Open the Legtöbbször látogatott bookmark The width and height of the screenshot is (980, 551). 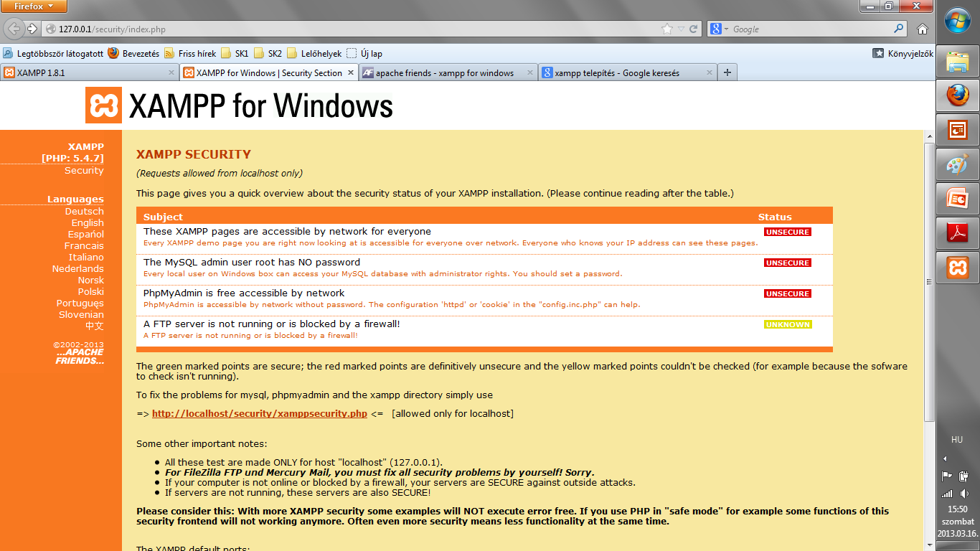[x=53, y=53]
